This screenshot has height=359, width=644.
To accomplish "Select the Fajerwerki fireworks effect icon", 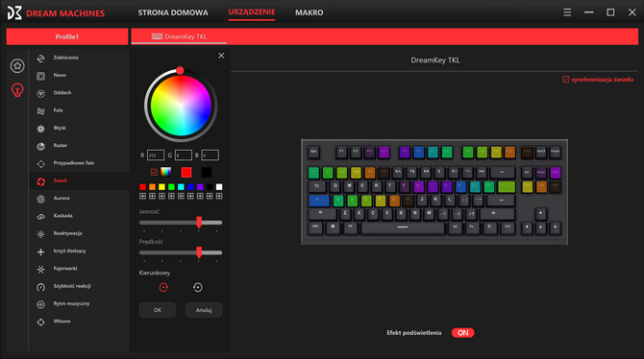I will point(40,269).
